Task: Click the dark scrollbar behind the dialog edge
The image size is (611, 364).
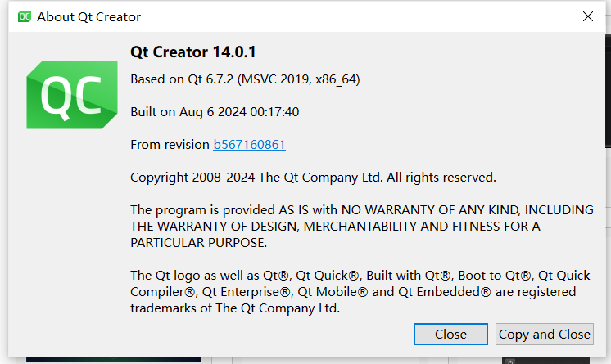Action: coord(608,91)
